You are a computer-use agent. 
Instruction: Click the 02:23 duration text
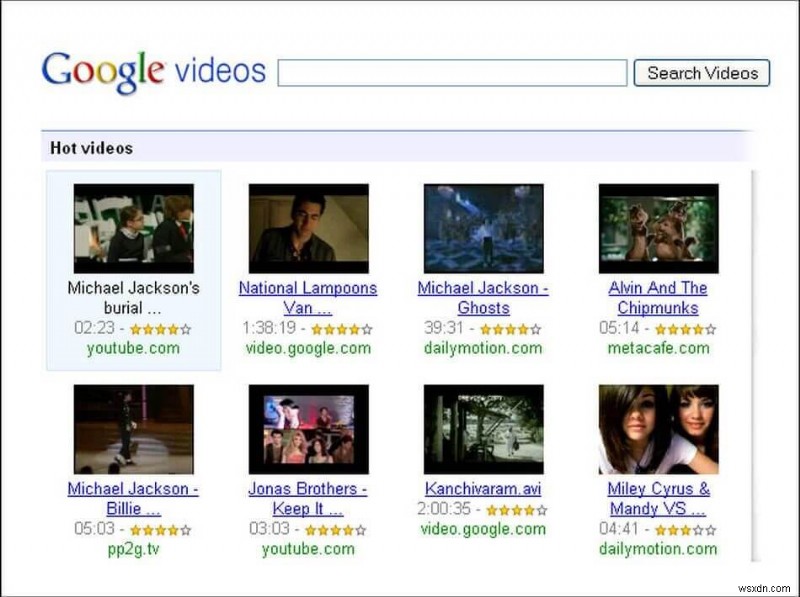[x=94, y=328]
